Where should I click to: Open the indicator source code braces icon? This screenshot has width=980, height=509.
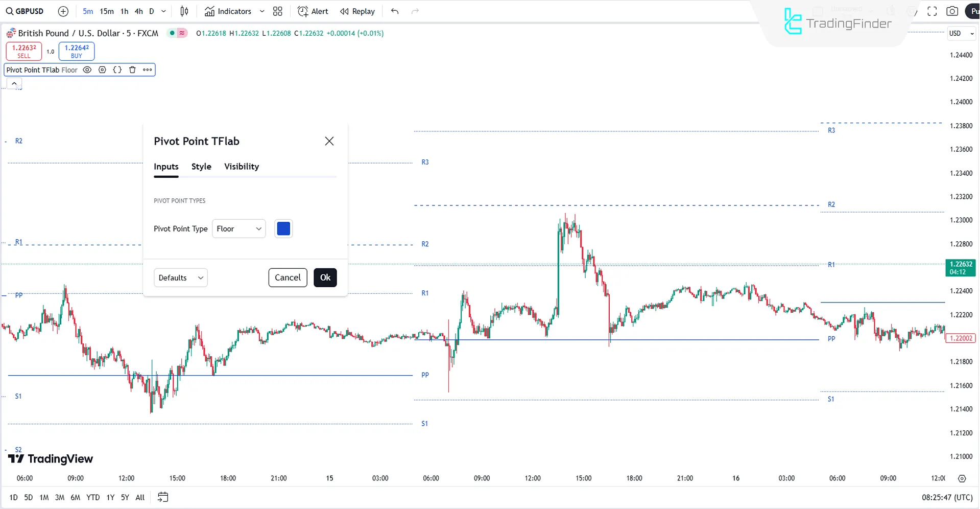pos(117,70)
